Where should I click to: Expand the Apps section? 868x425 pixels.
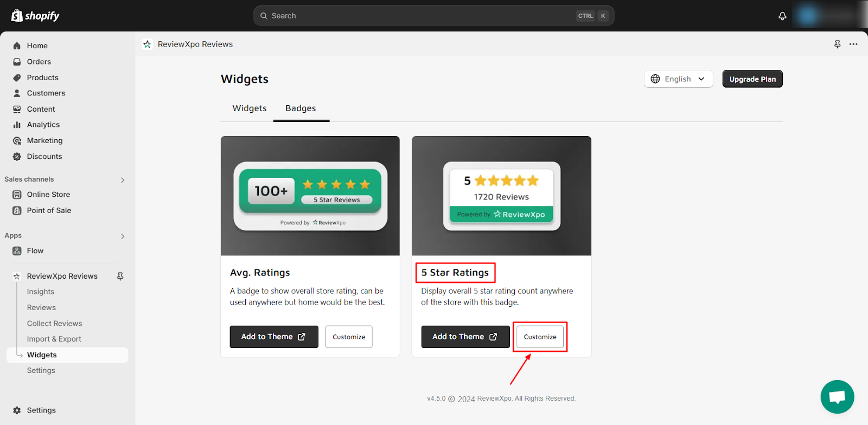(x=123, y=236)
